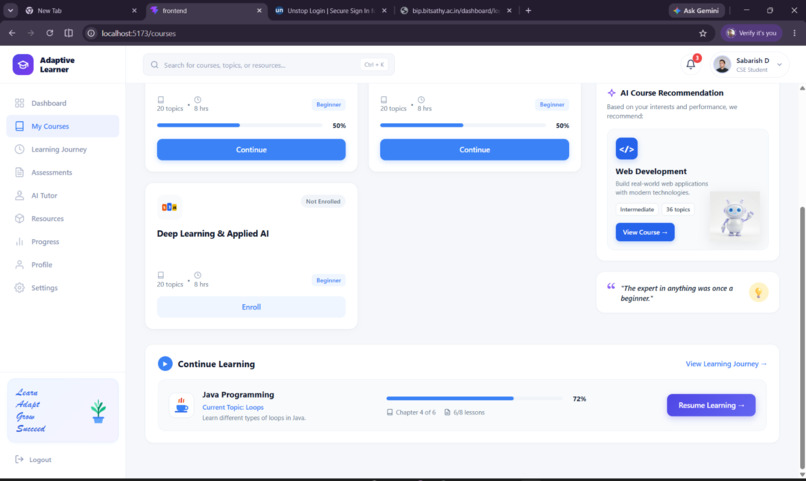Click the Settings gear icon in sidebar

coord(20,288)
